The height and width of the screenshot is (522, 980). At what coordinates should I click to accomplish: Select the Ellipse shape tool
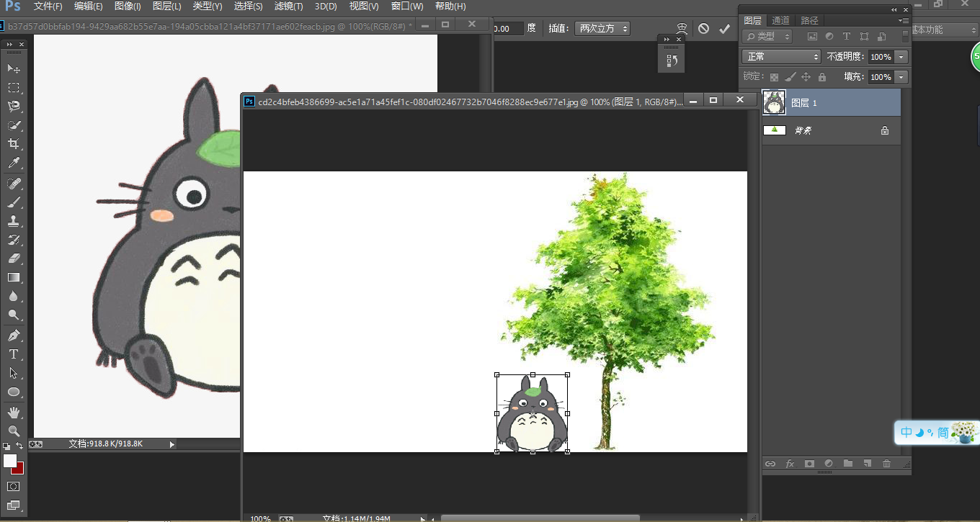[14, 392]
